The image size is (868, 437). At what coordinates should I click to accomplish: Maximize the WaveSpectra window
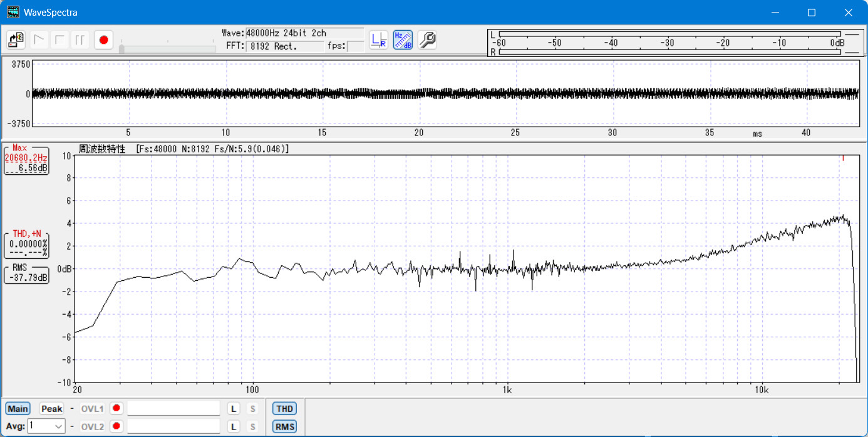811,13
